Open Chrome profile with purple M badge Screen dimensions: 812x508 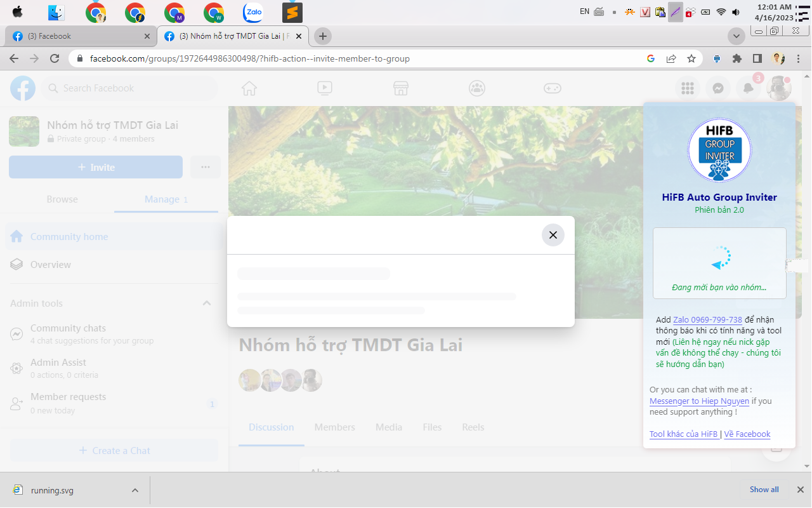tap(174, 12)
